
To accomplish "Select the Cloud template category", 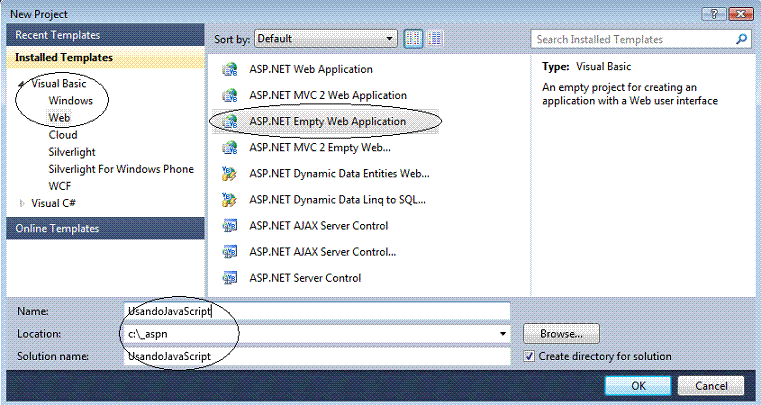I will (63, 135).
